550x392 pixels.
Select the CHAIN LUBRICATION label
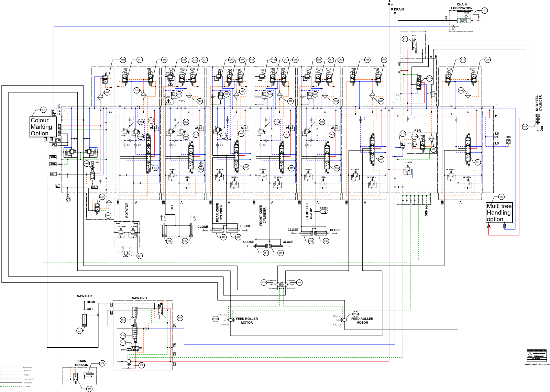click(462, 6)
